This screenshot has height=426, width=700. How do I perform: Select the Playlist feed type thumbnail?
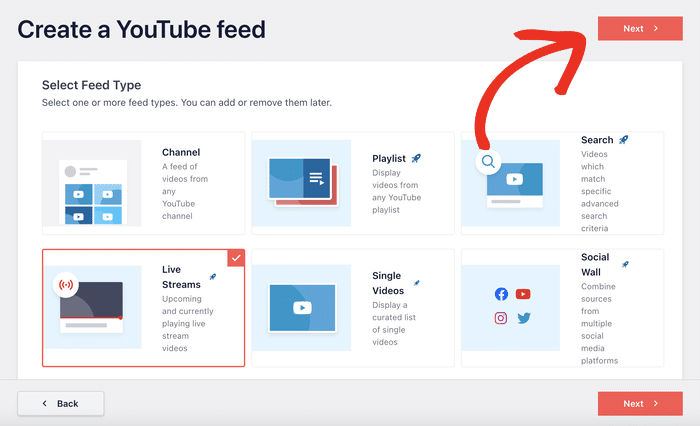tap(301, 182)
